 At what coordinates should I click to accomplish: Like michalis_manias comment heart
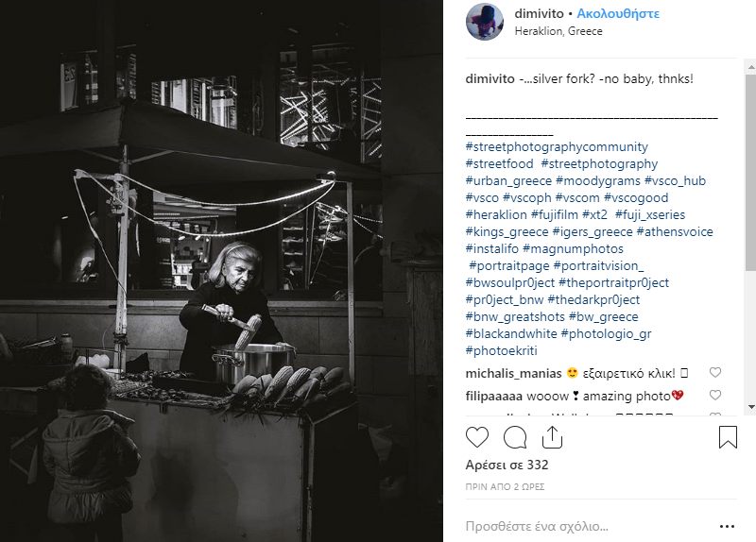coord(715,372)
